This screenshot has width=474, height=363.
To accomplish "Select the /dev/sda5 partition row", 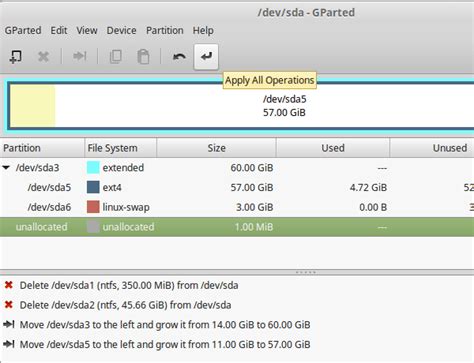I will [x=237, y=187].
